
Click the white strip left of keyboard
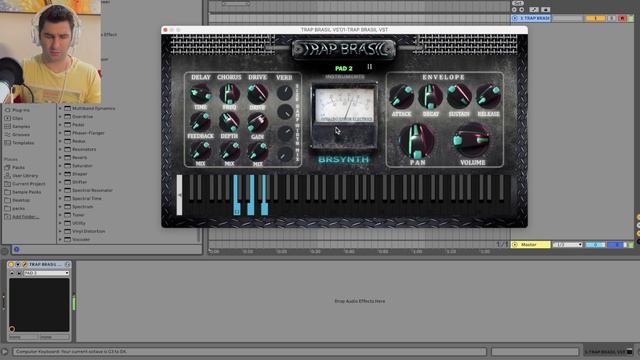(x=179, y=195)
